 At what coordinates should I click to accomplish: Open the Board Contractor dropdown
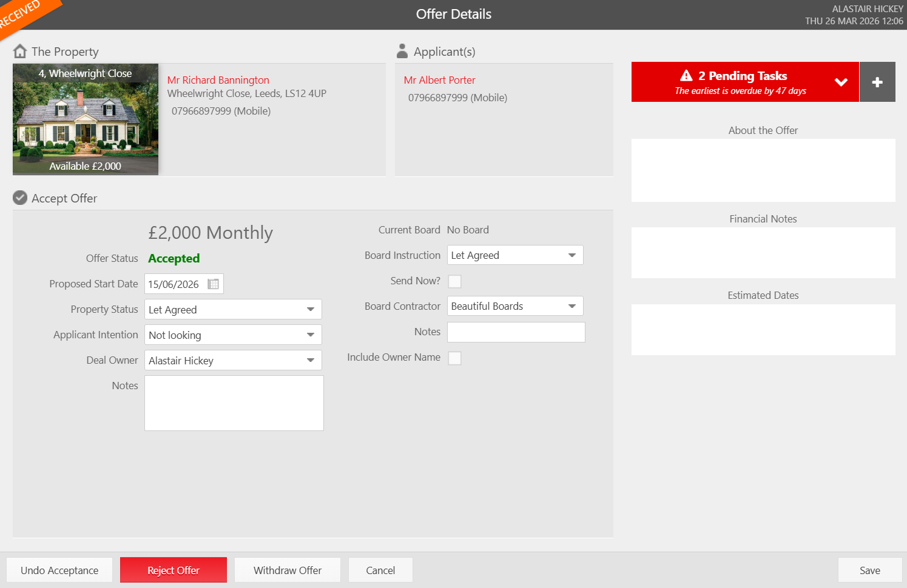click(x=515, y=306)
